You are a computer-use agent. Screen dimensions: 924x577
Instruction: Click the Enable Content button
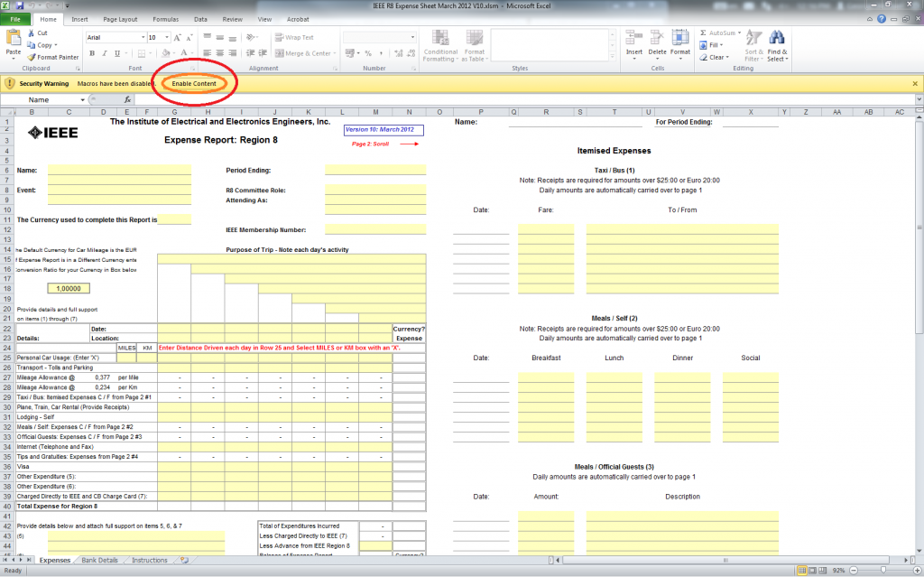(194, 81)
